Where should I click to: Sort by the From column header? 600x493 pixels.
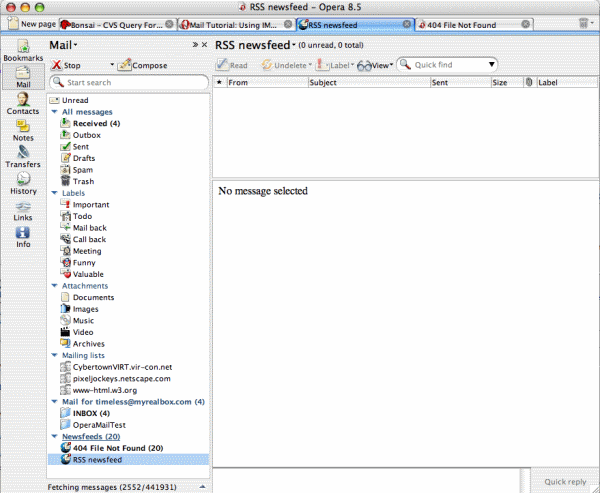pyautogui.click(x=267, y=82)
